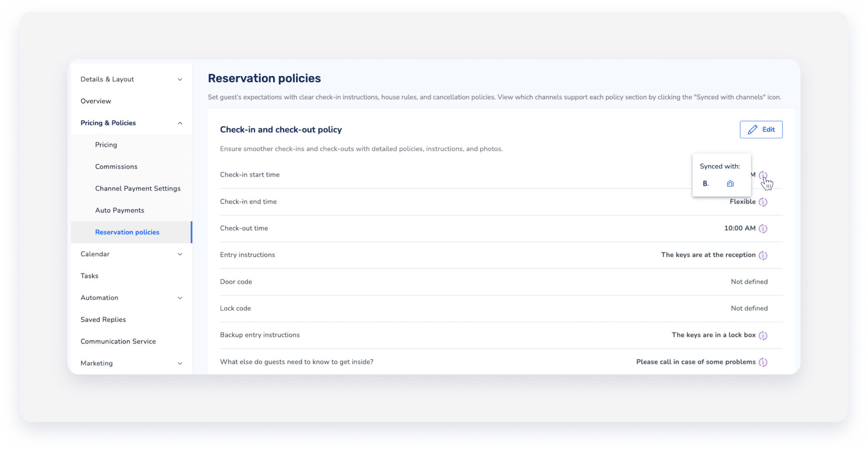Screen dimensions: 868x450
Task: Click Edit button for check-in policy
Action: point(761,130)
